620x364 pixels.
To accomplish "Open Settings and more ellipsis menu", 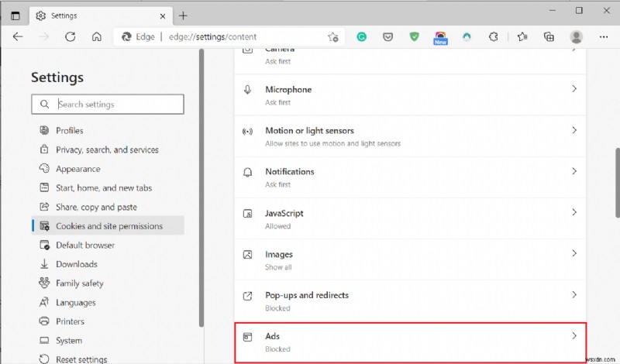I will click(x=604, y=36).
